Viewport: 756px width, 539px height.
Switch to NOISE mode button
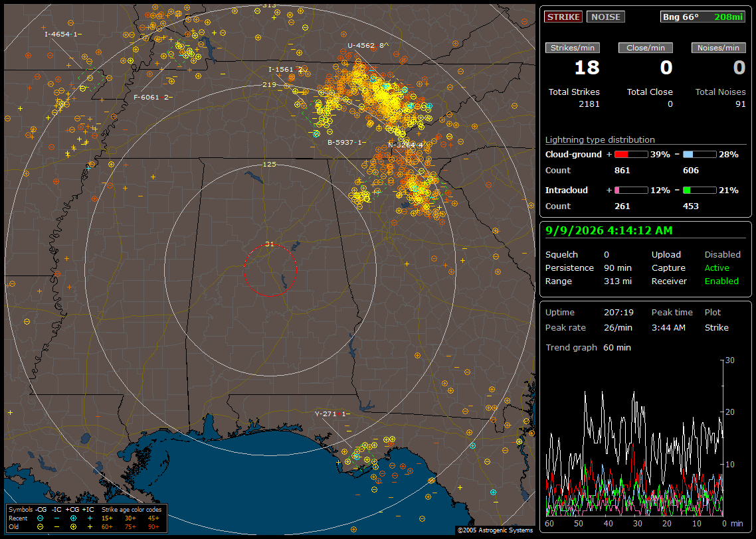(x=606, y=17)
